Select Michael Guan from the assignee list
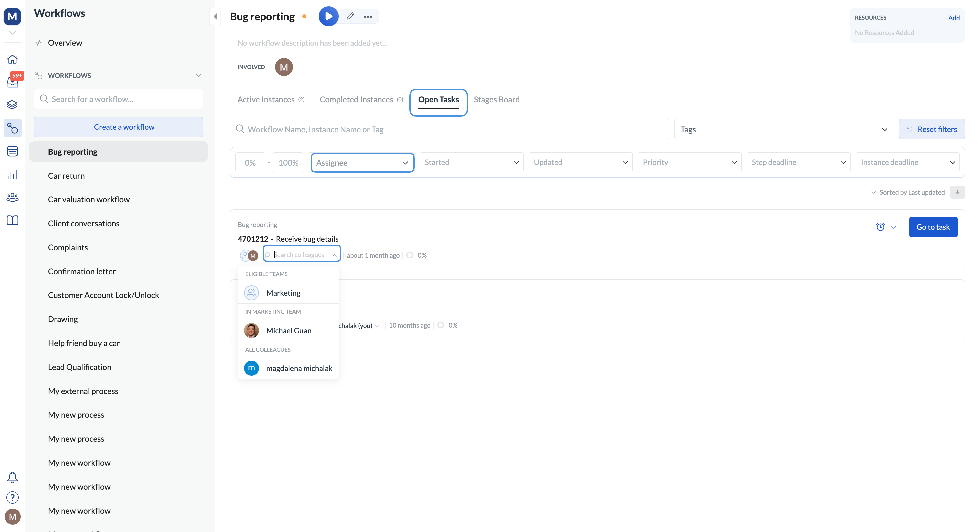980x532 pixels. 289,330
